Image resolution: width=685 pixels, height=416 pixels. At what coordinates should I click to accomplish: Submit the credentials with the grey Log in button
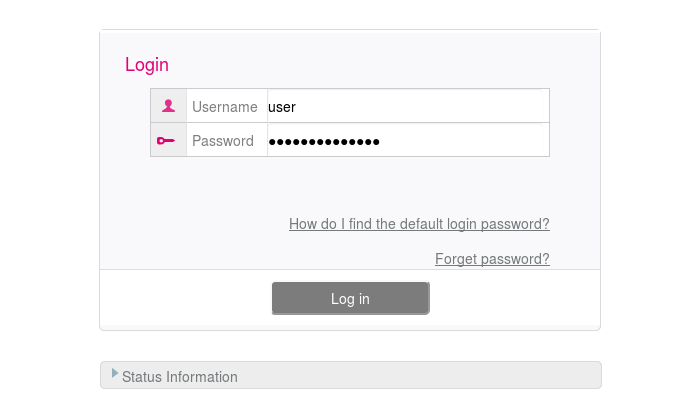click(350, 298)
